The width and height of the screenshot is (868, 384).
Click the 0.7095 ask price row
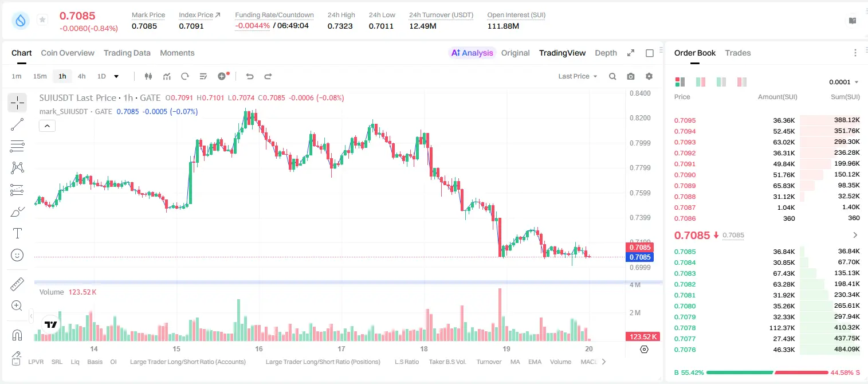(x=767, y=120)
